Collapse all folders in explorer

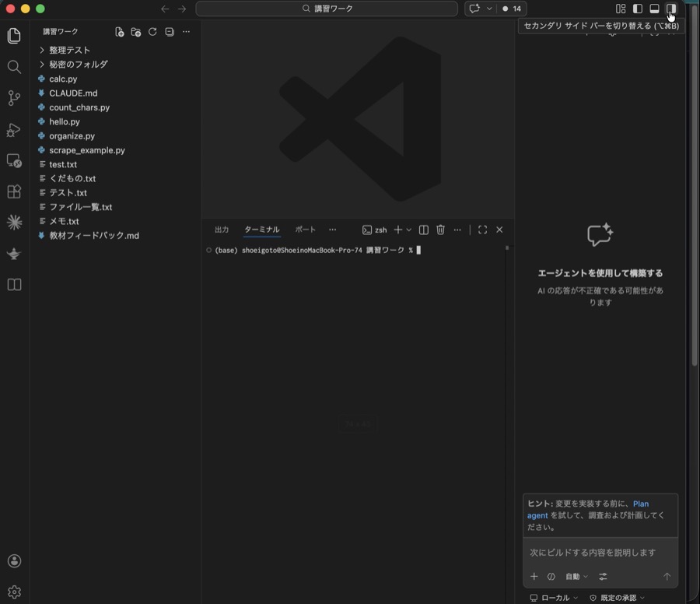[x=170, y=32]
